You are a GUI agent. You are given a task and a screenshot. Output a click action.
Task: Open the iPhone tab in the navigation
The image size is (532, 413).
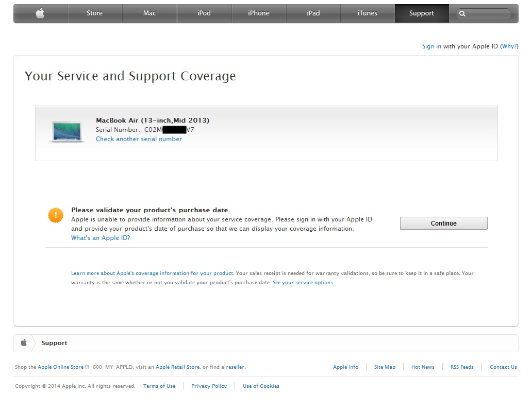(259, 13)
